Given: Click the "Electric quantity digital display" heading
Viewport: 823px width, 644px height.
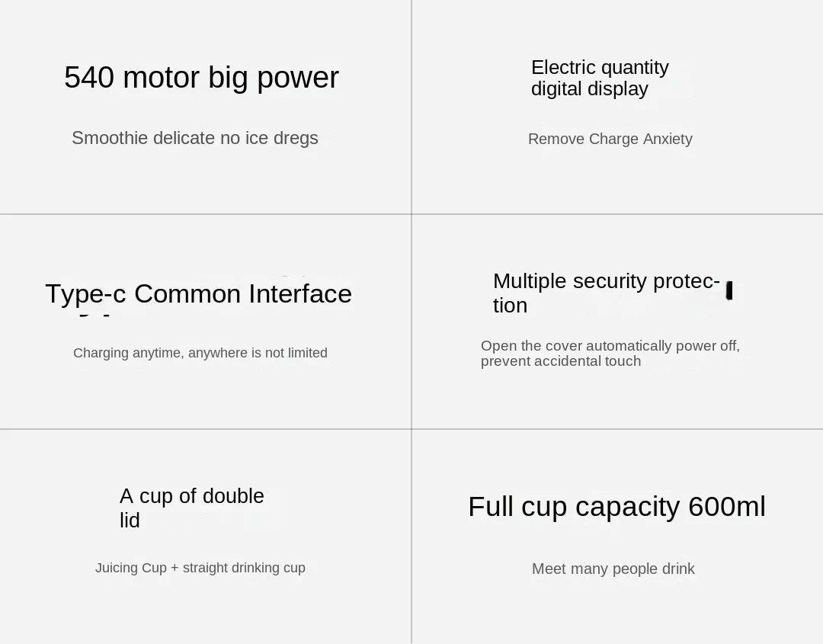Looking at the screenshot, I should click(600, 78).
